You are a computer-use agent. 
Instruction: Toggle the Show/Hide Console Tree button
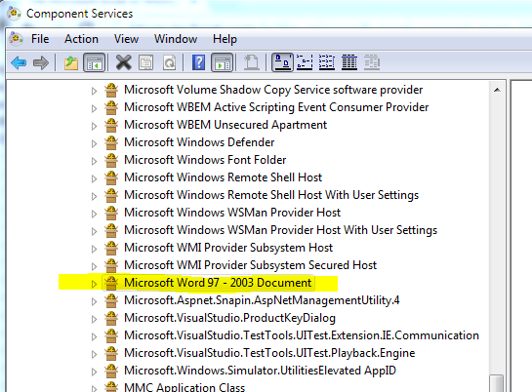95,62
